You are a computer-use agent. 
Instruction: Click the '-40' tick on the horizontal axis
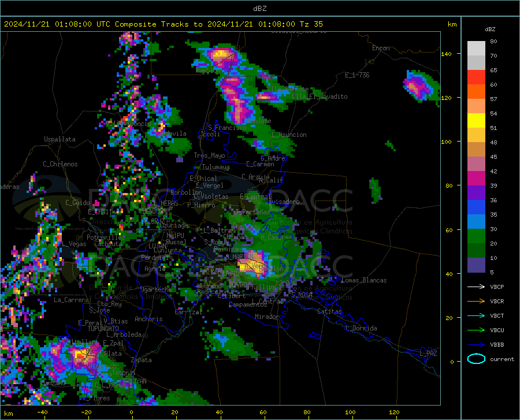coord(42,412)
